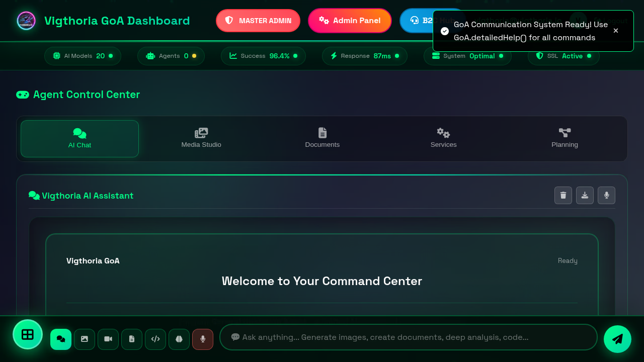The image size is (644, 362).
Task: Open the round grid menu button
Action: point(28,334)
